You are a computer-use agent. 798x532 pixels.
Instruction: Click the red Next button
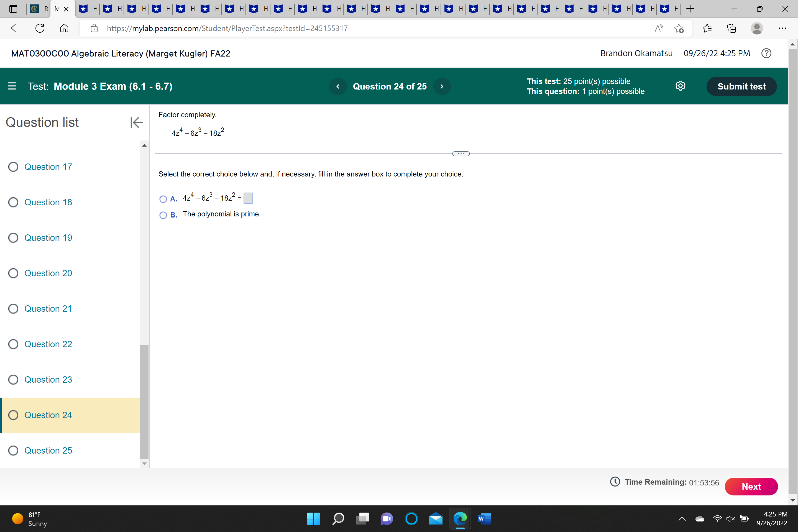point(751,486)
